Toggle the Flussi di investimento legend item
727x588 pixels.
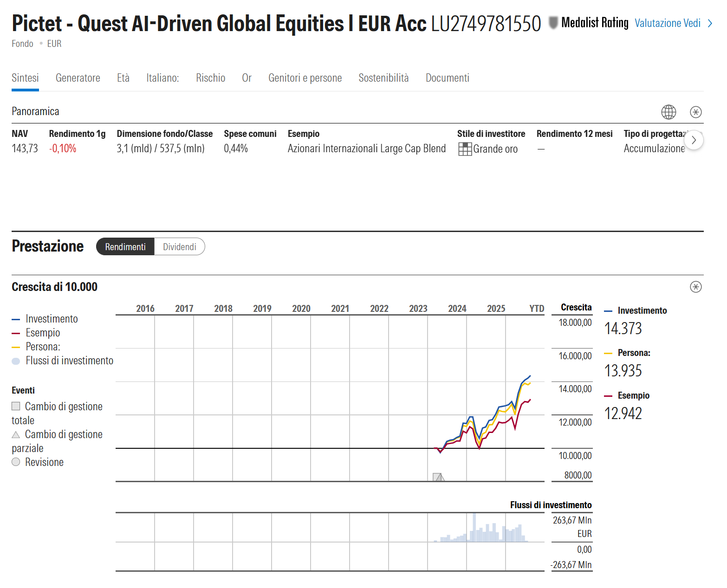63,361
